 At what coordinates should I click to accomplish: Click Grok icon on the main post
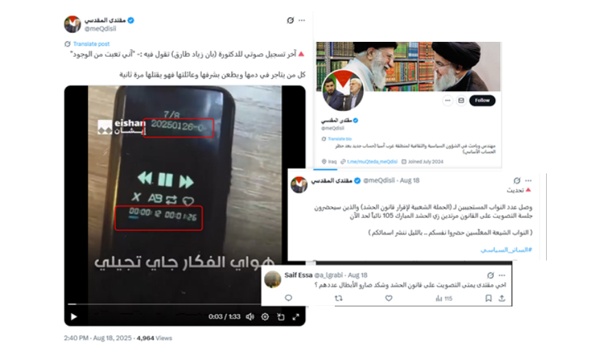[x=290, y=21]
